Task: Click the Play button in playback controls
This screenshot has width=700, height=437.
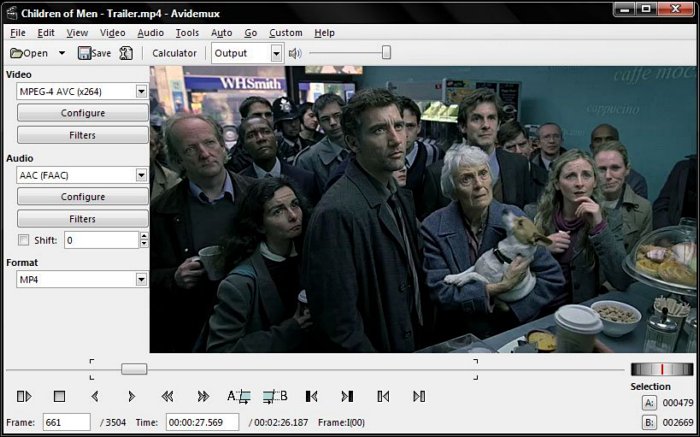Action: tap(23, 397)
